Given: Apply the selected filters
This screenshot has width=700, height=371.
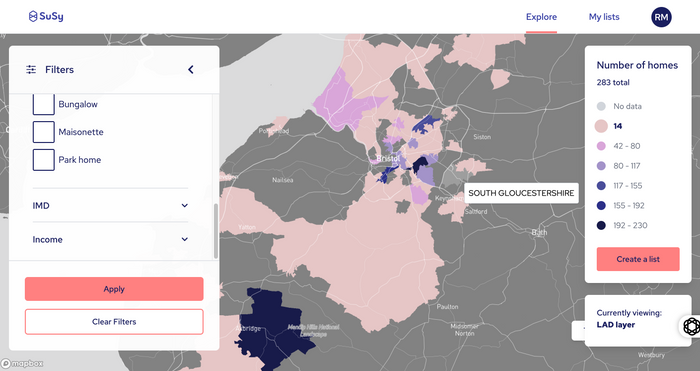Looking at the screenshot, I should (x=114, y=289).
